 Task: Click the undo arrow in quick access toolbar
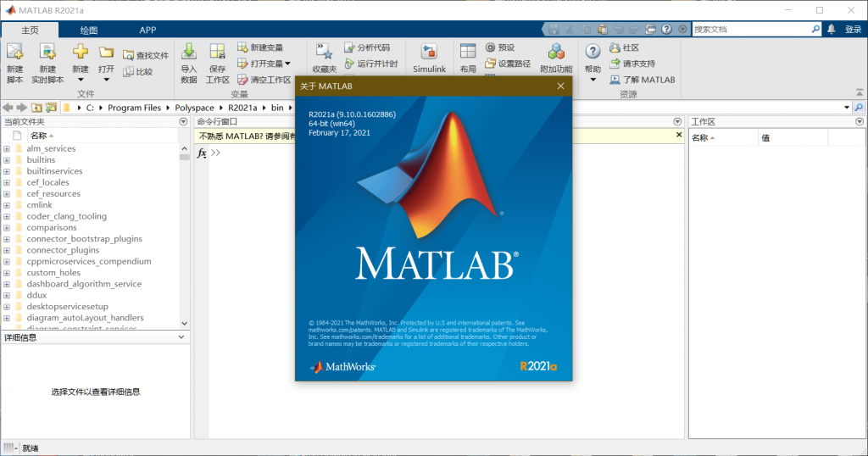point(618,30)
